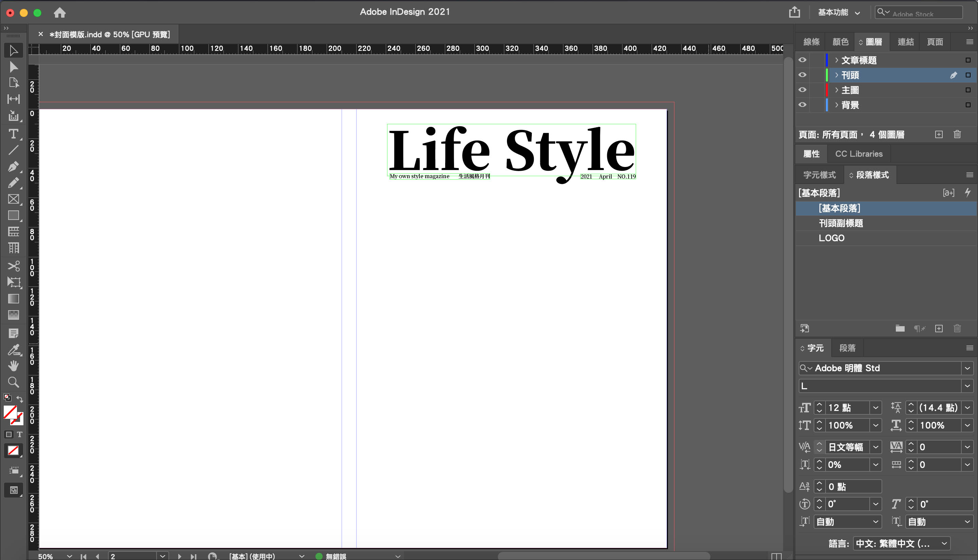Click the Gap tool
The image size is (978, 560).
[14, 99]
